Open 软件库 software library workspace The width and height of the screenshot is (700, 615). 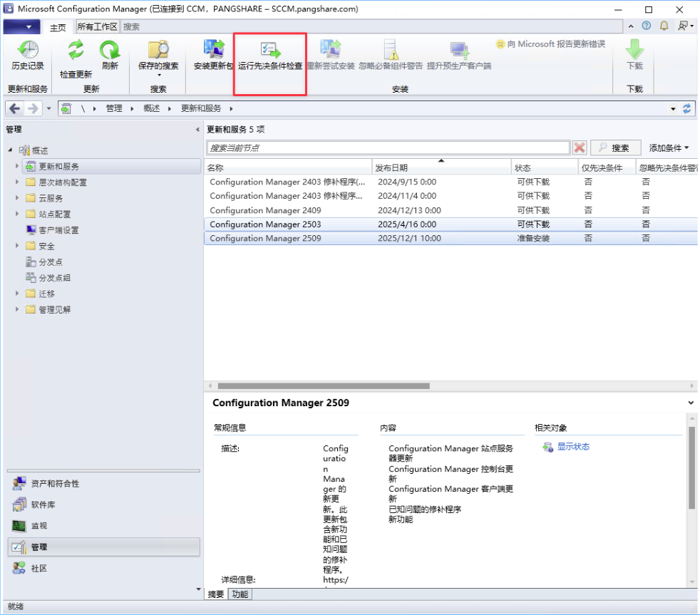pos(103,505)
